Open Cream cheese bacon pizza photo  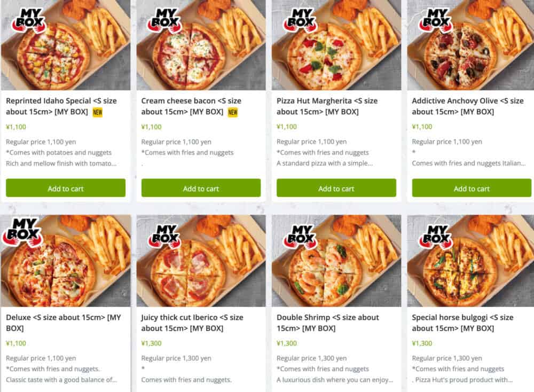tap(201, 45)
